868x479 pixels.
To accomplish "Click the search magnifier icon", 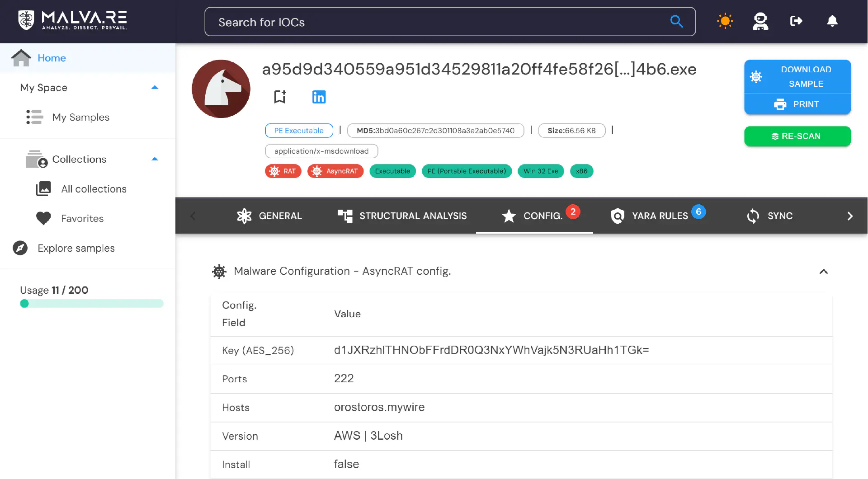I will click(676, 21).
